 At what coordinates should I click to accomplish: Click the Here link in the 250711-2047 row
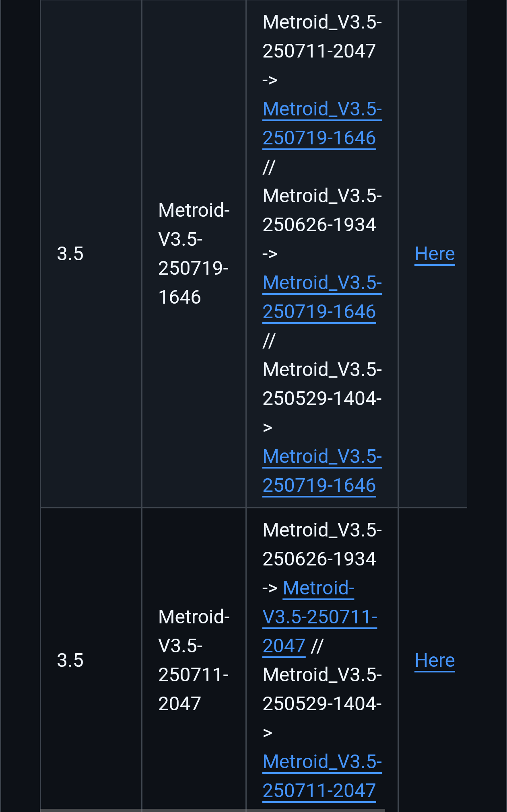pos(435,660)
